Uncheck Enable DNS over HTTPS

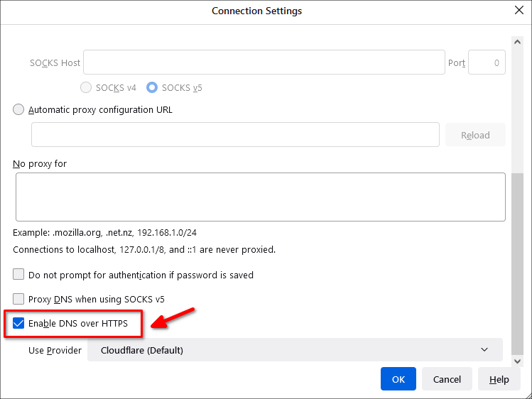(x=18, y=323)
